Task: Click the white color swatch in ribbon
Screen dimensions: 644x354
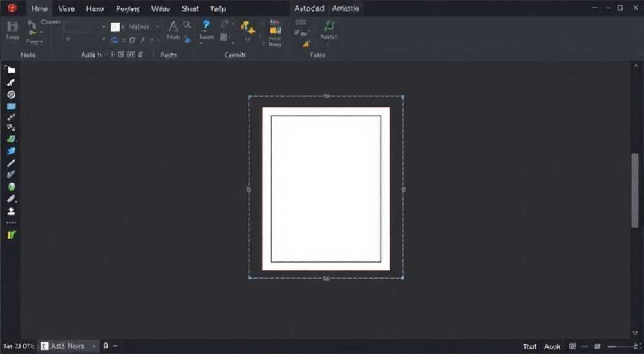Action: [115, 26]
